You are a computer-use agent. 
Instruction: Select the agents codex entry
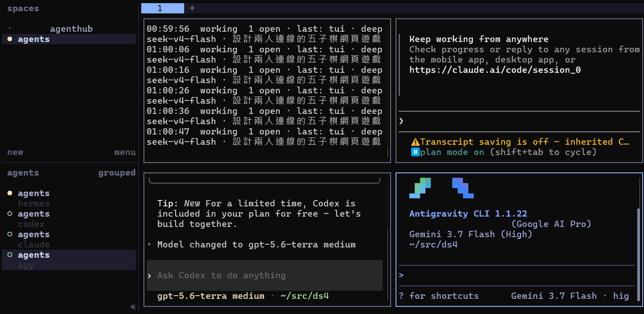click(x=69, y=219)
